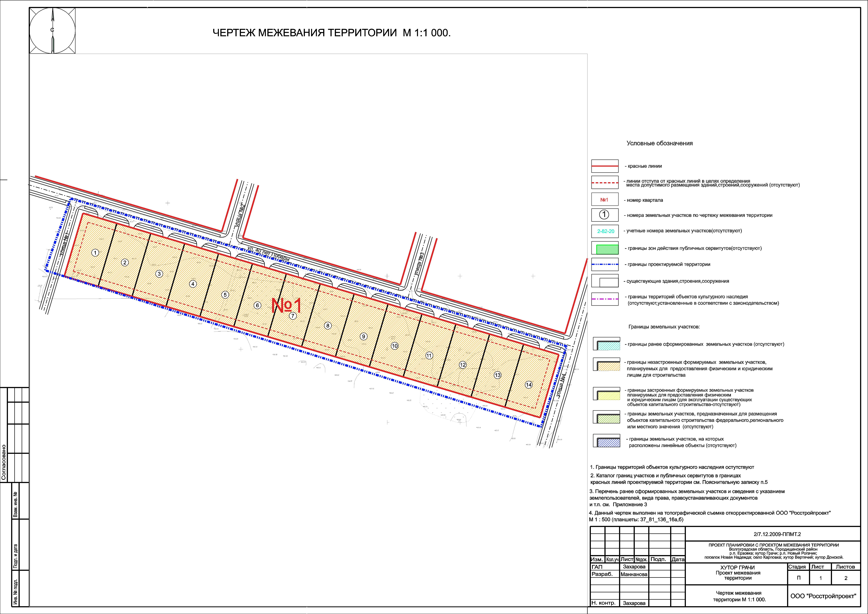The height and width of the screenshot is (614, 868).
Task: Select parcel marker 8 on the map
Action: pyautogui.click(x=328, y=326)
